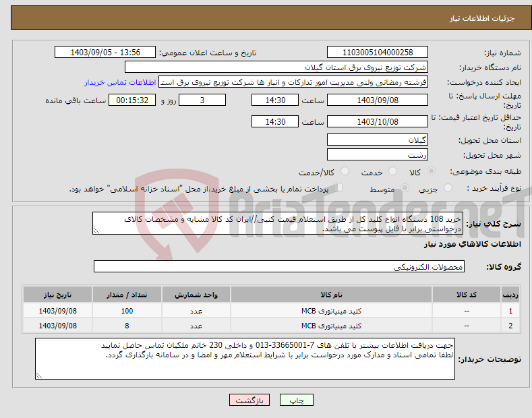Select the متوسط purchase type radio

(x=405, y=188)
